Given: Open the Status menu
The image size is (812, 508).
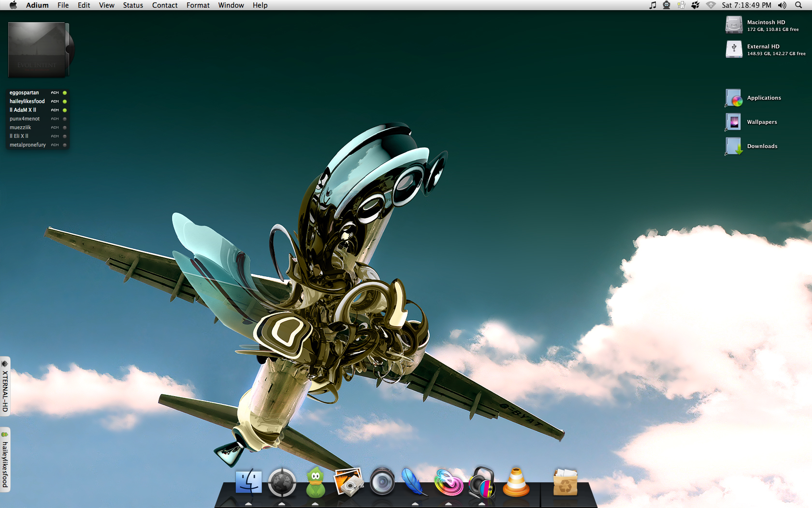Looking at the screenshot, I should 133,5.
